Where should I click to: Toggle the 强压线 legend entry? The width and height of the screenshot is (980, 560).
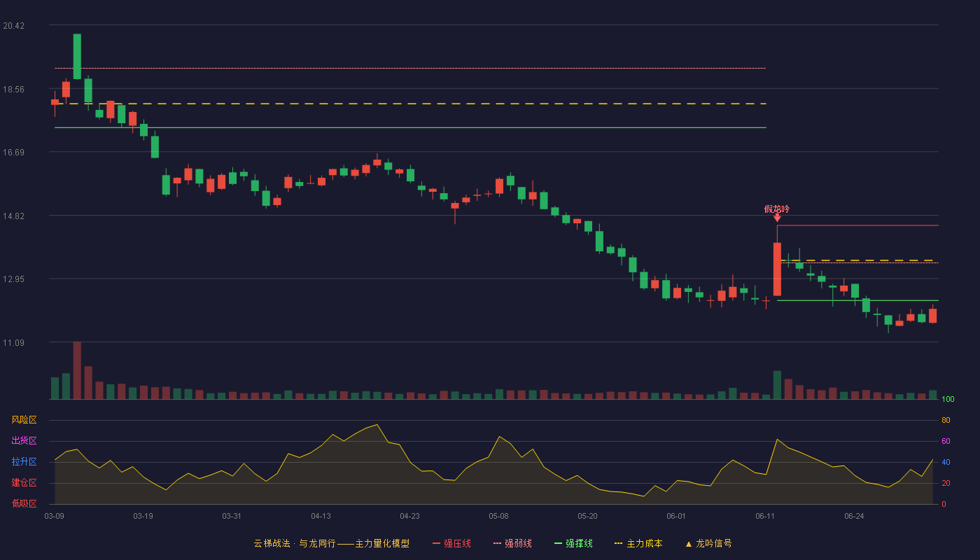(451, 543)
